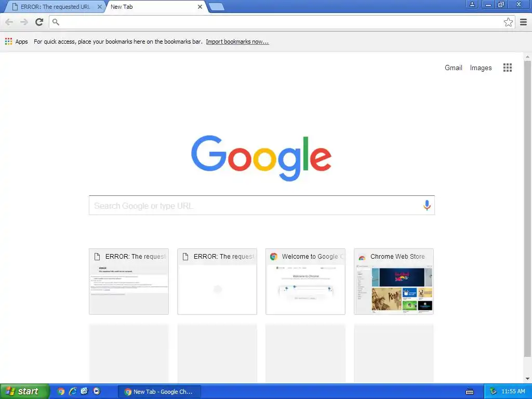Open the first ERROR most-visited thumbnail
This screenshot has height=399, width=532.
tap(129, 281)
